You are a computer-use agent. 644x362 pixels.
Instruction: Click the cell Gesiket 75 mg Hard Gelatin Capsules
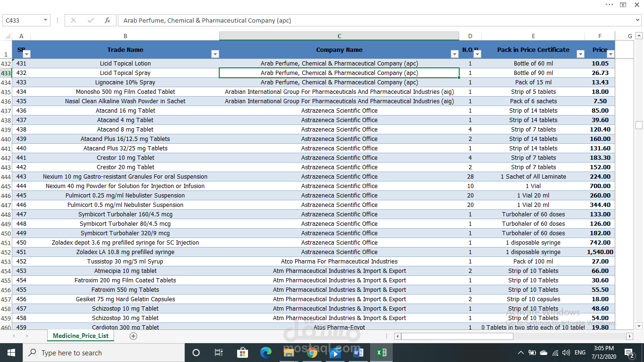click(x=125, y=299)
